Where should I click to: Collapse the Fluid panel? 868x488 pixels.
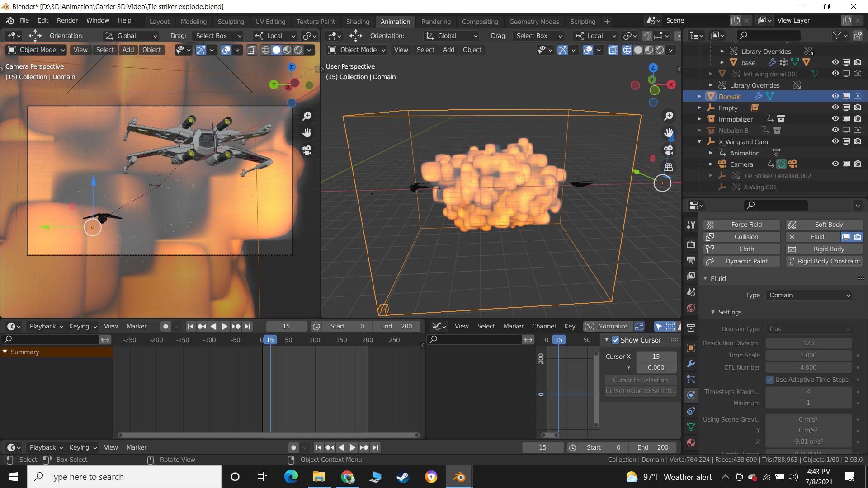[x=705, y=278]
